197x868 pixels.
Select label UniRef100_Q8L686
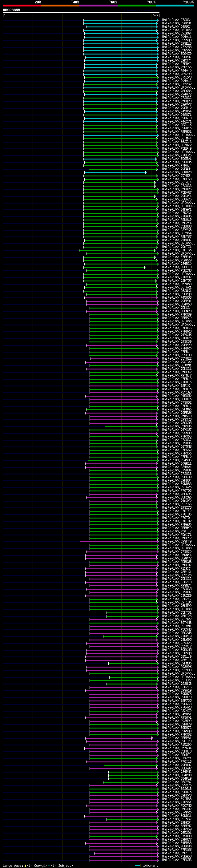pos(176,91)
